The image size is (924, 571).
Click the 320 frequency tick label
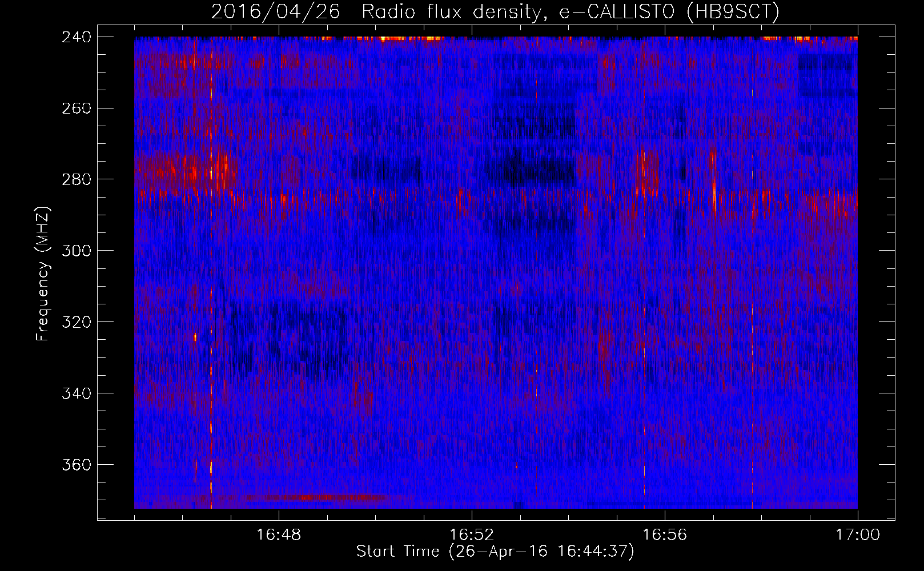click(x=77, y=323)
